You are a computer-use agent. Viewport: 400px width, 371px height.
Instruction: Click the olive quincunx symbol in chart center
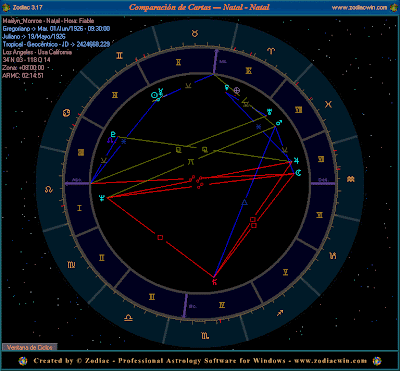190,162
